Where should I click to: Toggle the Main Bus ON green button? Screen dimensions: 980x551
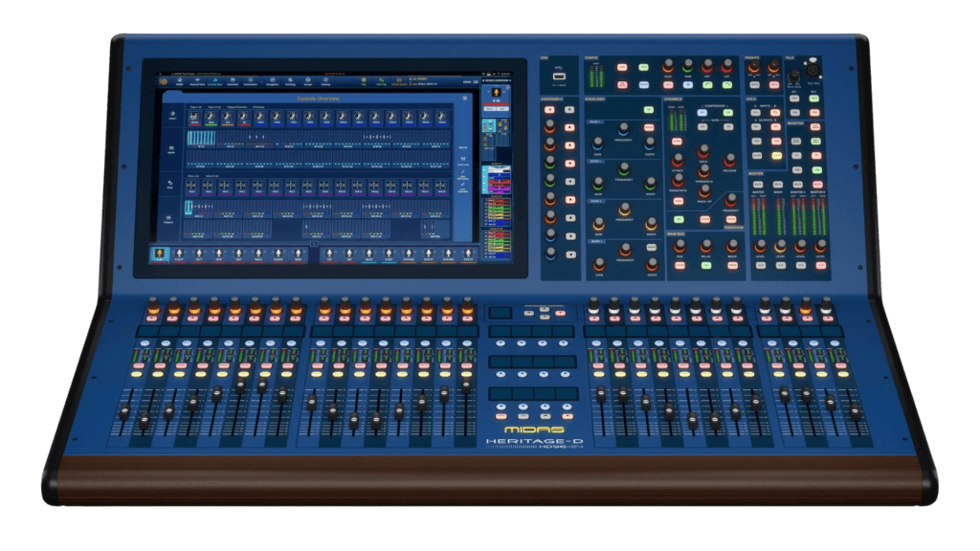tap(705, 266)
